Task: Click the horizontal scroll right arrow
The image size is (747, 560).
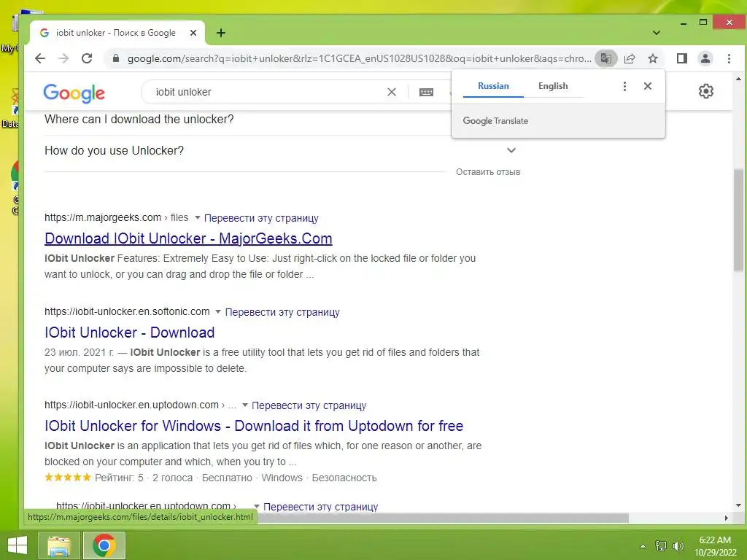Action: [x=726, y=518]
